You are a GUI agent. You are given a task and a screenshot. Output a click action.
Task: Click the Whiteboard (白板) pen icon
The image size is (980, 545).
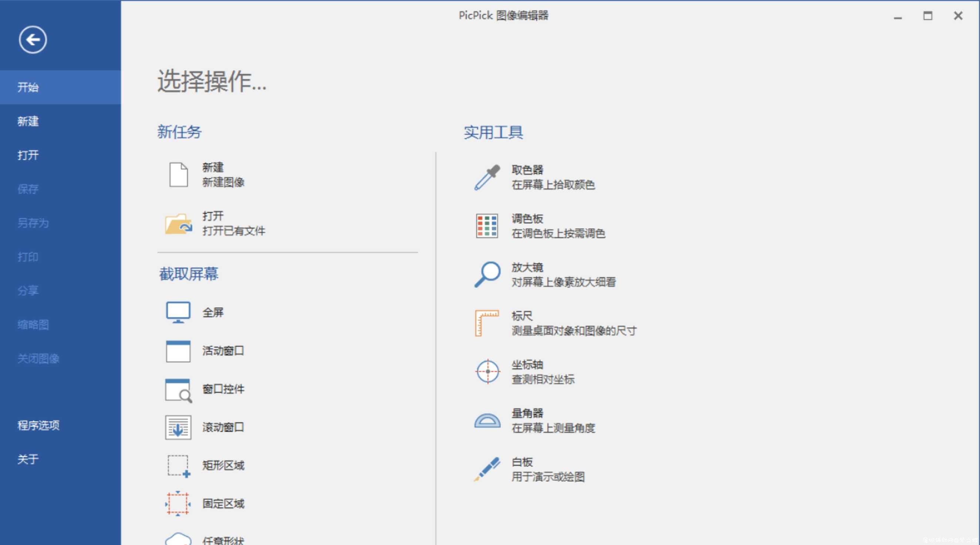point(487,469)
